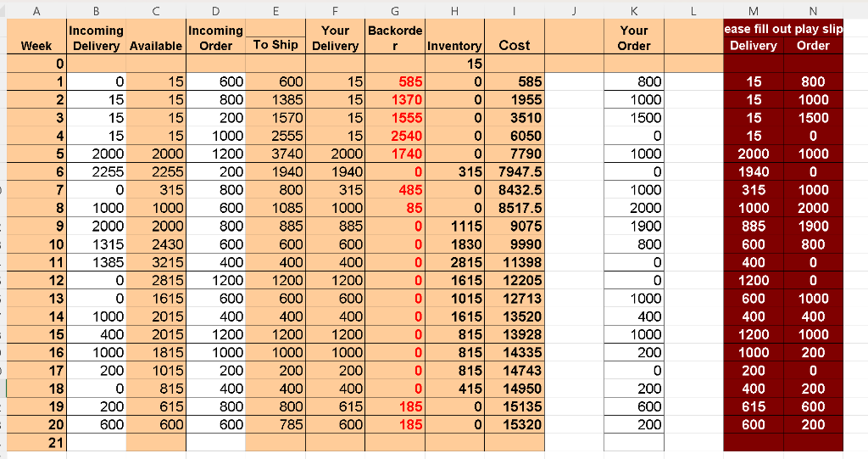This screenshot has height=459, width=868.
Task: Click the empty Your Order cell for week 21
Action: point(634,442)
